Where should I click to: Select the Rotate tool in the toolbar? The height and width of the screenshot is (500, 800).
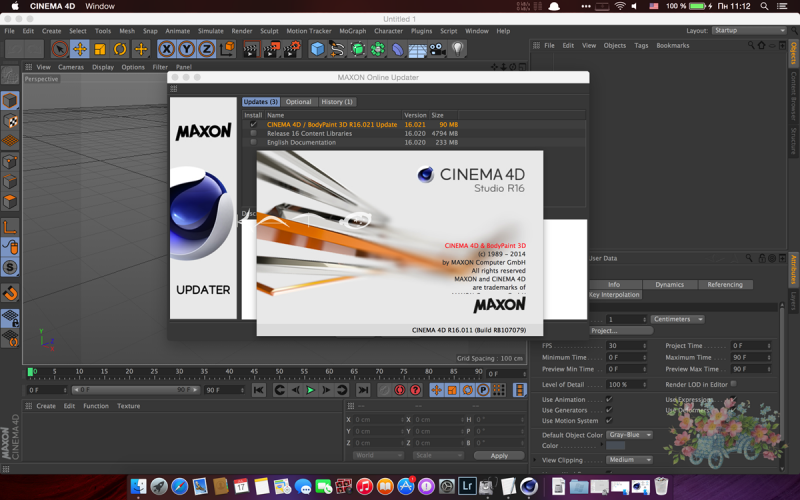(x=120, y=48)
